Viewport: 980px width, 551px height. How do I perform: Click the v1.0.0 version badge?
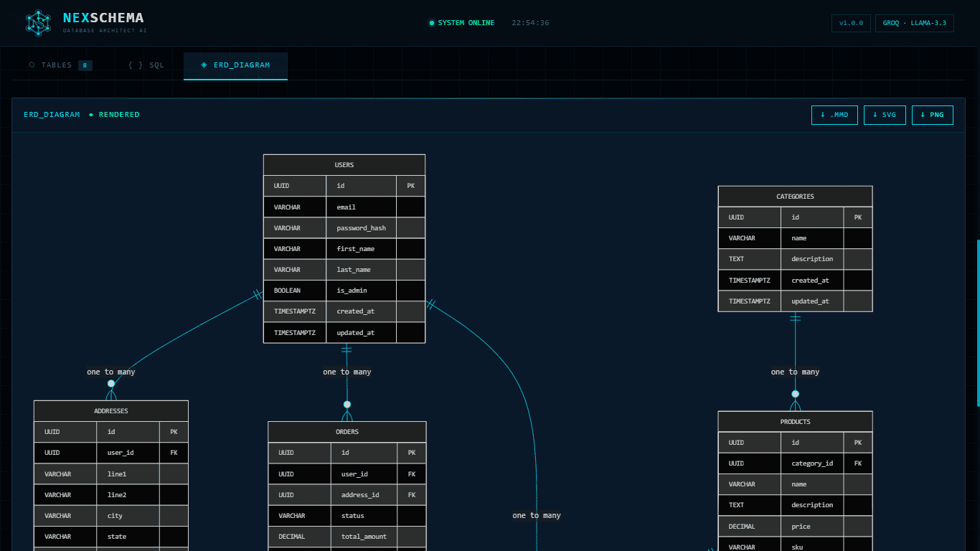(x=852, y=23)
